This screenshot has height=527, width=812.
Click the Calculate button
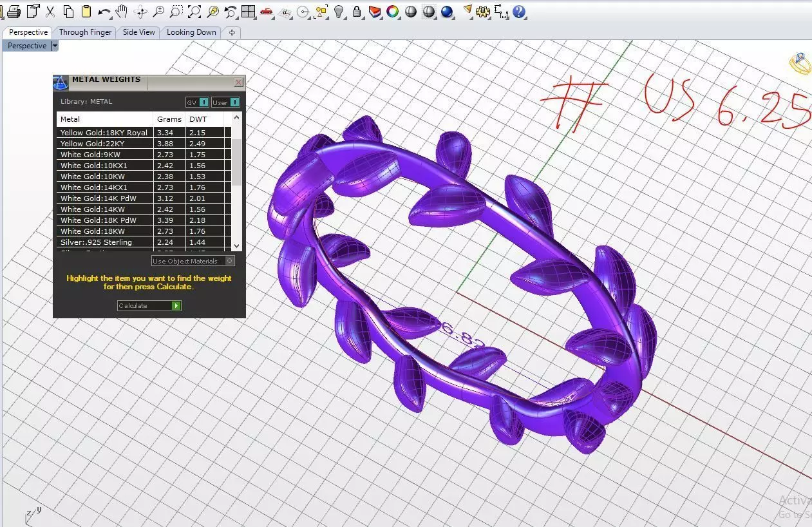[149, 305]
